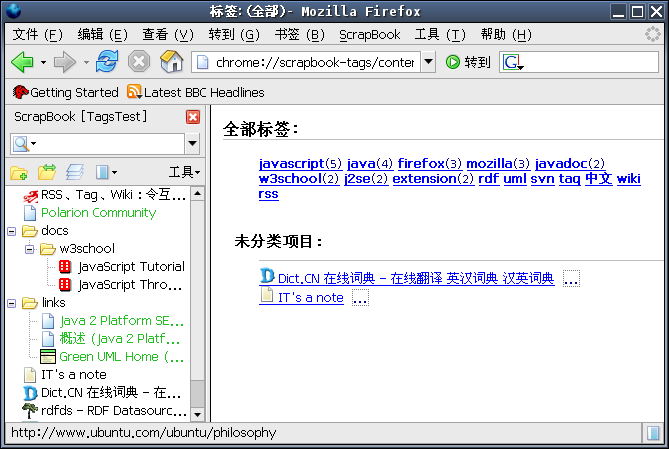Select Polarion Community in the tree
The image size is (669, 449).
(x=99, y=213)
